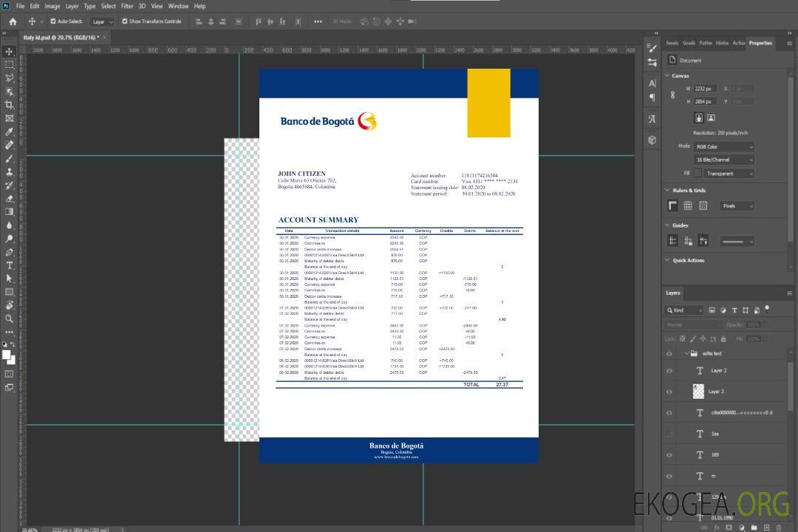Screen dimensions: 798x532
Task: Open the Layer menu
Action: (72, 6)
